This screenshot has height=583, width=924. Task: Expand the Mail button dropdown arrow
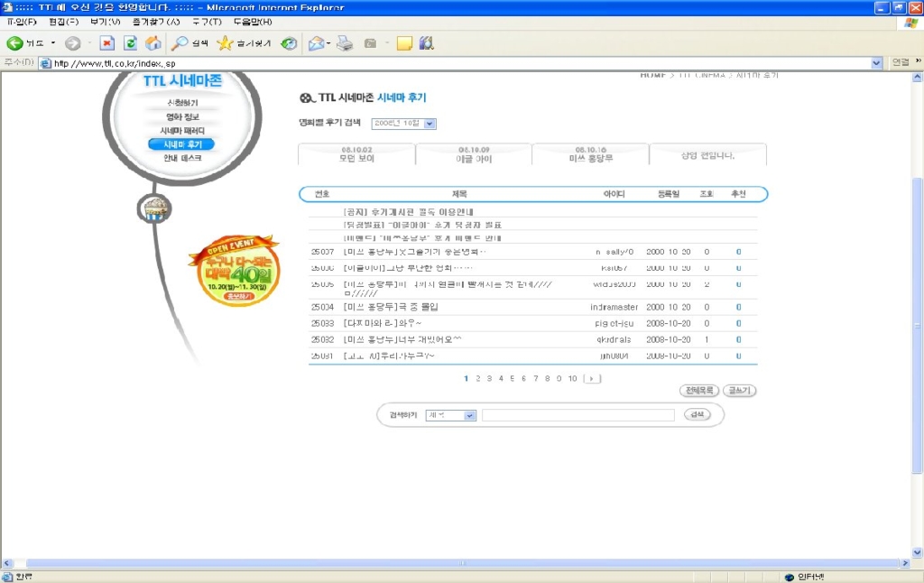point(328,43)
